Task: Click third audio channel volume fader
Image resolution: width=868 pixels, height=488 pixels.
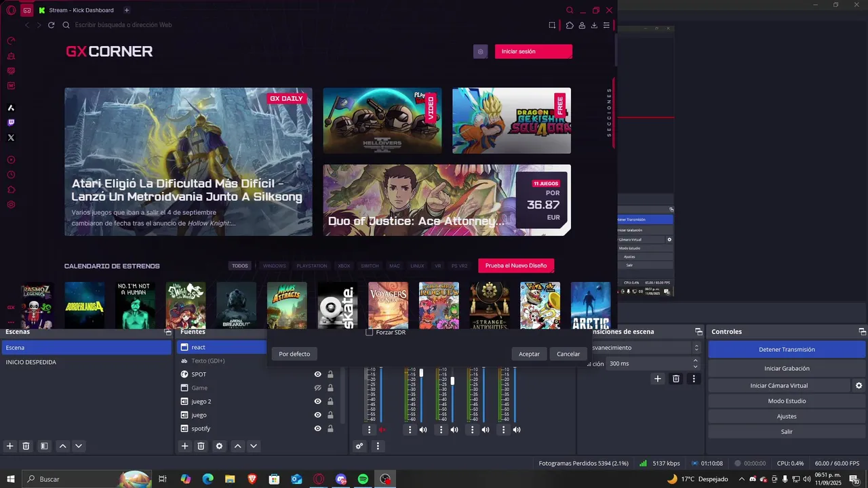Action: [x=452, y=381]
